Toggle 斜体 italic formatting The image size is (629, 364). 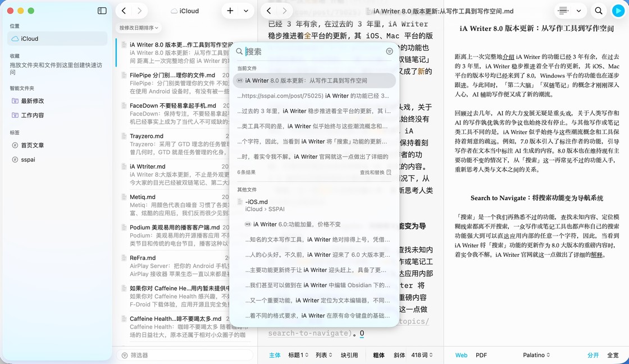[399, 355]
